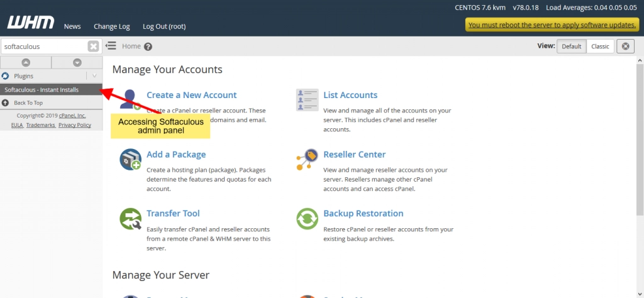The height and width of the screenshot is (298, 644).
Task: Open the EULA link
Action: tap(17, 125)
